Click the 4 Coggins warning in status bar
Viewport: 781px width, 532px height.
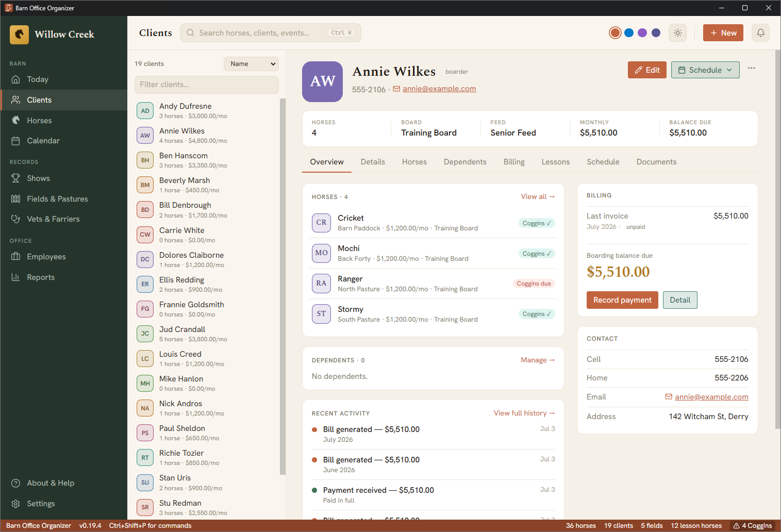tap(753, 526)
